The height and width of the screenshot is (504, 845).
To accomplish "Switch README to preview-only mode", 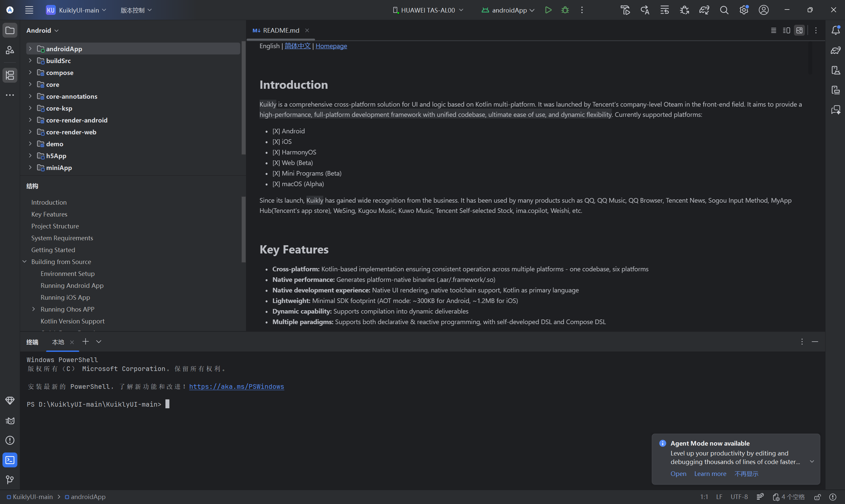I will 799,30.
